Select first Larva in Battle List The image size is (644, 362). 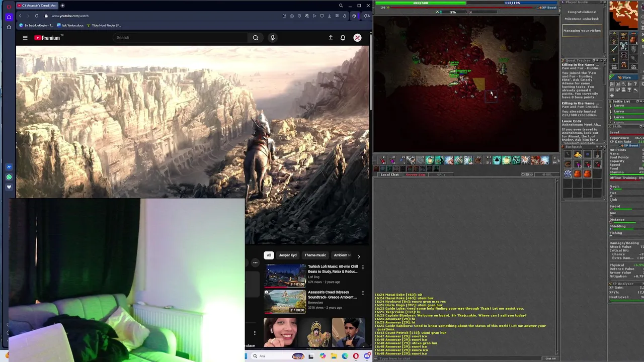pyautogui.click(x=627, y=106)
